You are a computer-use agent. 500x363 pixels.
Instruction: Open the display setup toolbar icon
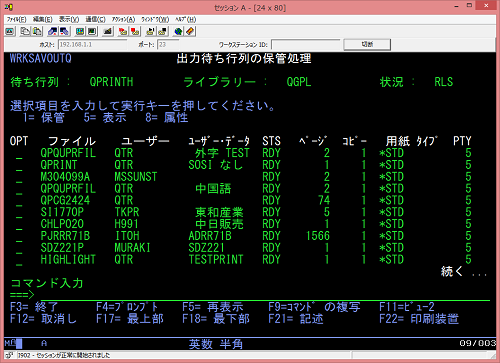[80, 31]
